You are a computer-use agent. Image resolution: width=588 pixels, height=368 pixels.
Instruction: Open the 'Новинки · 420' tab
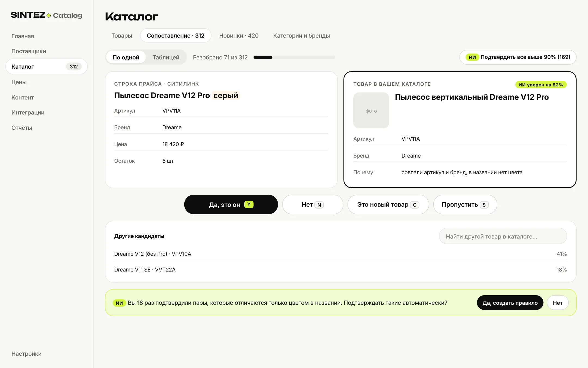point(239,35)
